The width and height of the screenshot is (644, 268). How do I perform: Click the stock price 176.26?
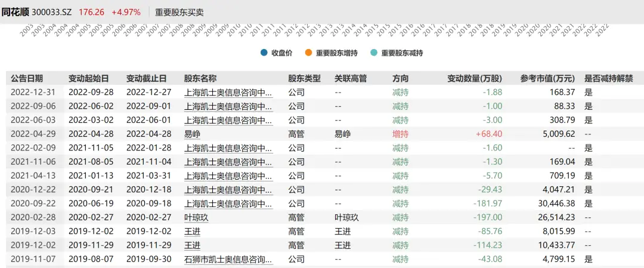92,13
